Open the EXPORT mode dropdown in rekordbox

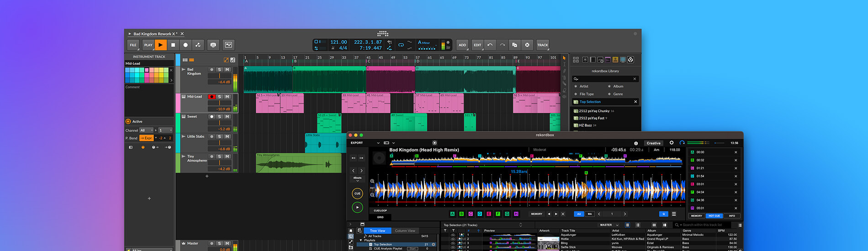pyautogui.click(x=365, y=143)
